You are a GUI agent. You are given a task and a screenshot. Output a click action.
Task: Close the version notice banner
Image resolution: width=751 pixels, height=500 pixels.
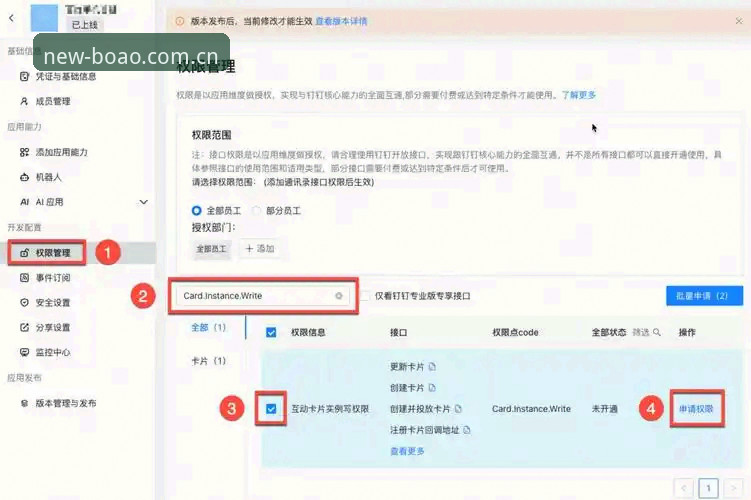(739, 21)
